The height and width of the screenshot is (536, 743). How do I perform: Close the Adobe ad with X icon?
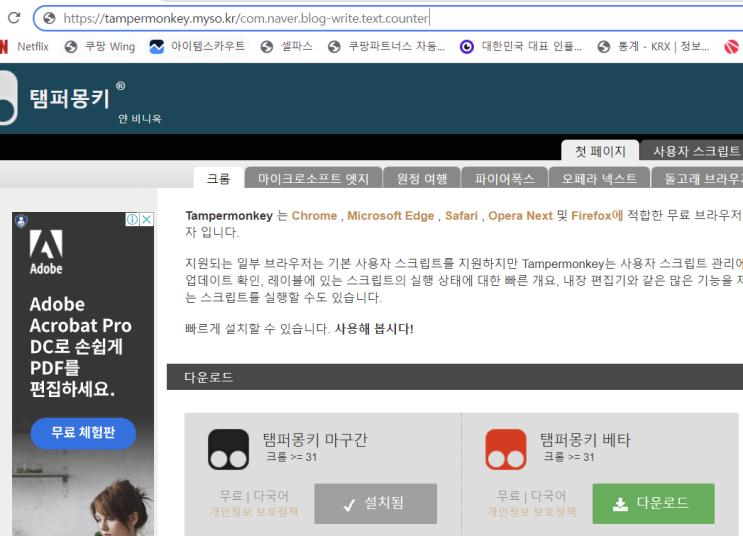pos(147,219)
